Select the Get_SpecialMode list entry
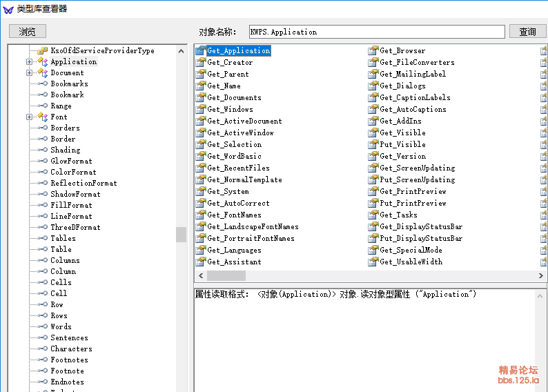The height and width of the screenshot is (392, 548). click(x=411, y=250)
